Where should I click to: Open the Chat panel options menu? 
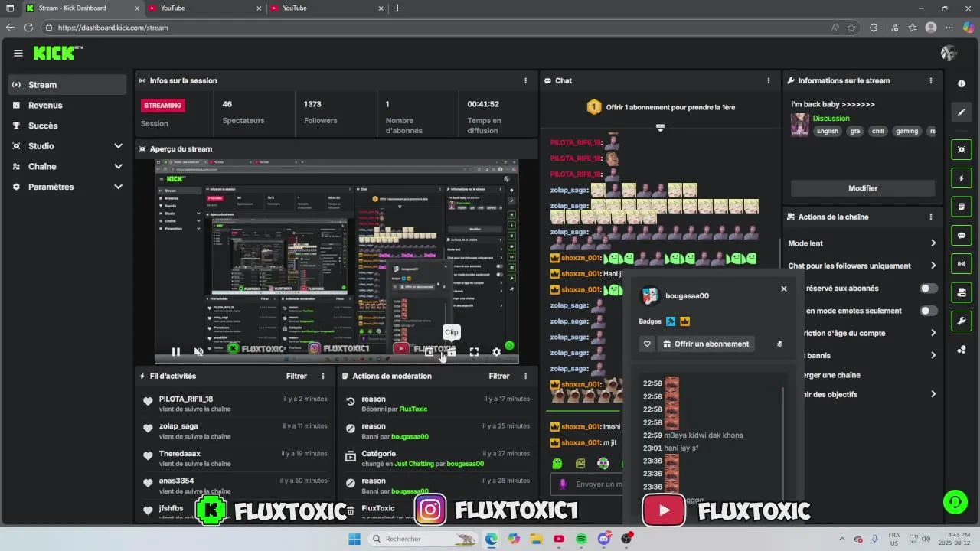(769, 80)
